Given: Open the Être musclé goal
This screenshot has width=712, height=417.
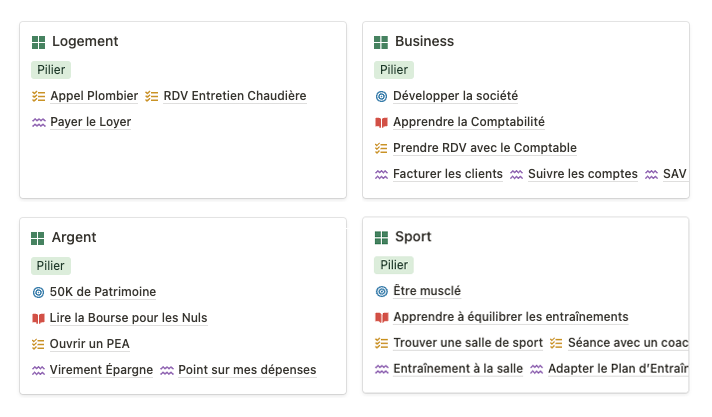Looking at the screenshot, I should (x=426, y=292).
